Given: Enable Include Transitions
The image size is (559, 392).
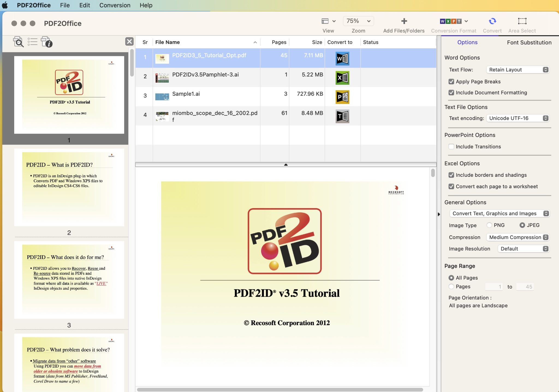Looking at the screenshot, I should click(x=452, y=146).
